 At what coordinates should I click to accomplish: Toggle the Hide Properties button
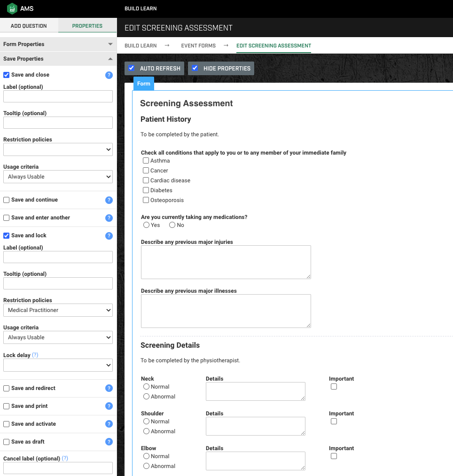[221, 68]
